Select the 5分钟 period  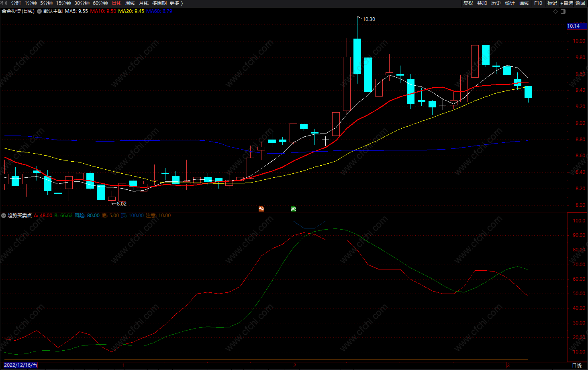pos(46,3)
